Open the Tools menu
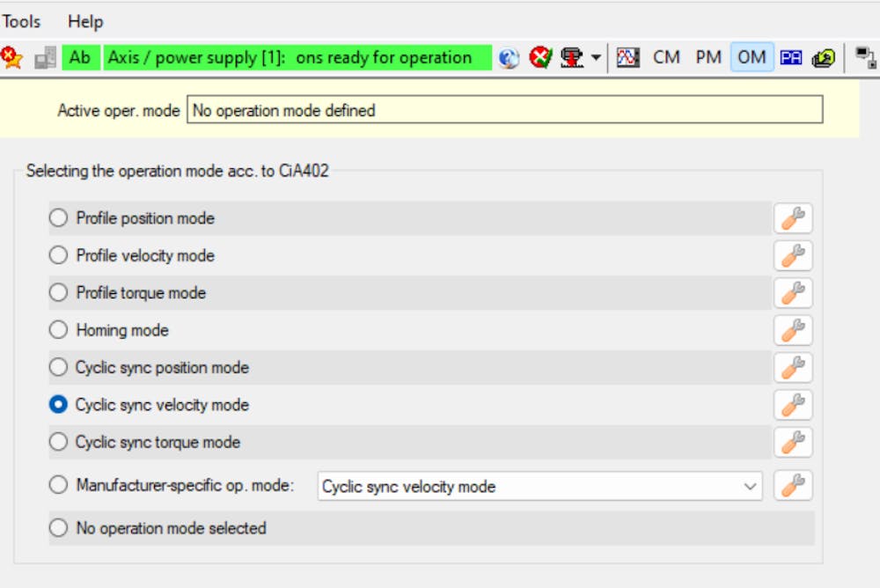 (x=20, y=21)
